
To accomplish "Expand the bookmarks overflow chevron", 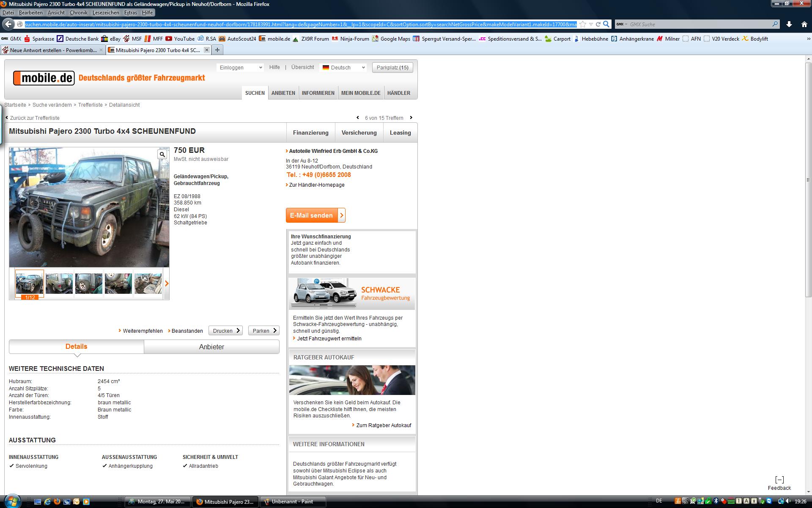I will [808, 39].
